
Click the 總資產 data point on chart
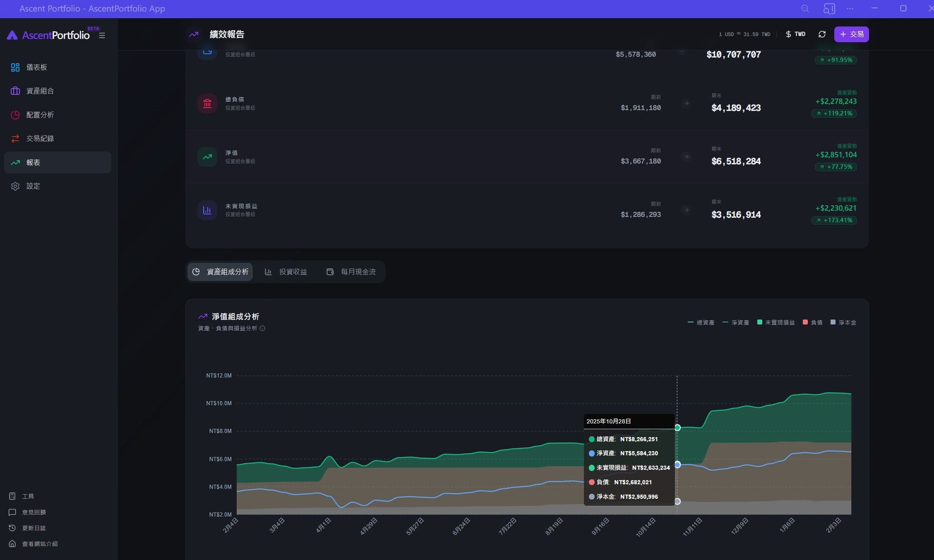[x=677, y=428]
